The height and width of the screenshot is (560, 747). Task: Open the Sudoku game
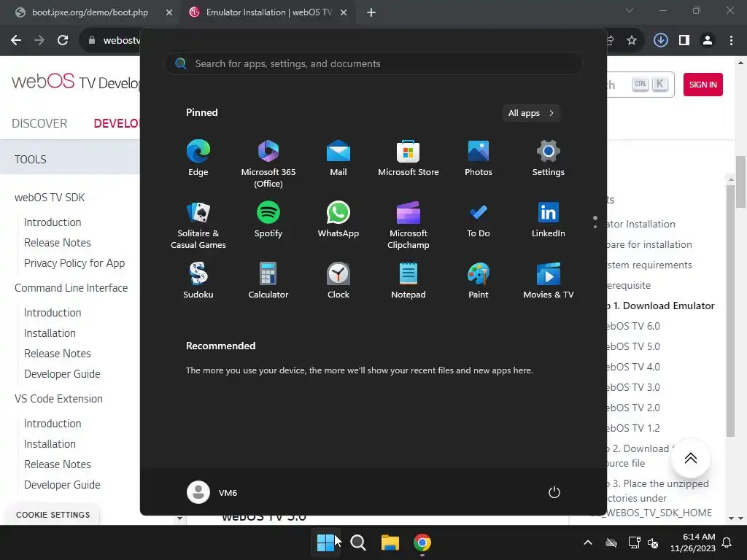(198, 281)
